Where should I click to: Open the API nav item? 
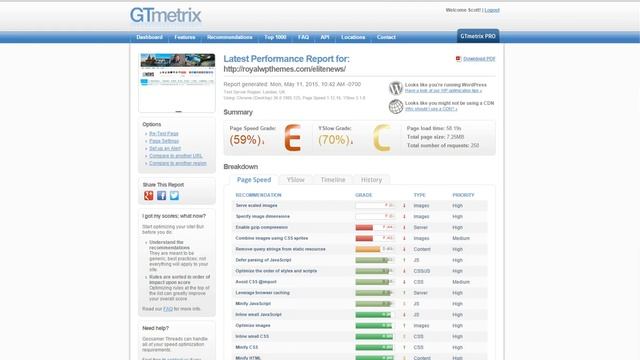point(325,37)
